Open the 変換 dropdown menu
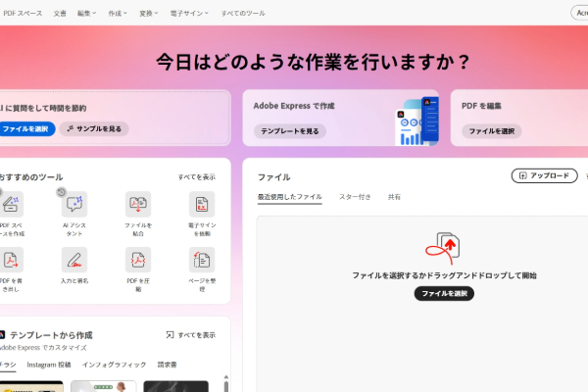The height and width of the screenshot is (392, 588). (x=150, y=14)
